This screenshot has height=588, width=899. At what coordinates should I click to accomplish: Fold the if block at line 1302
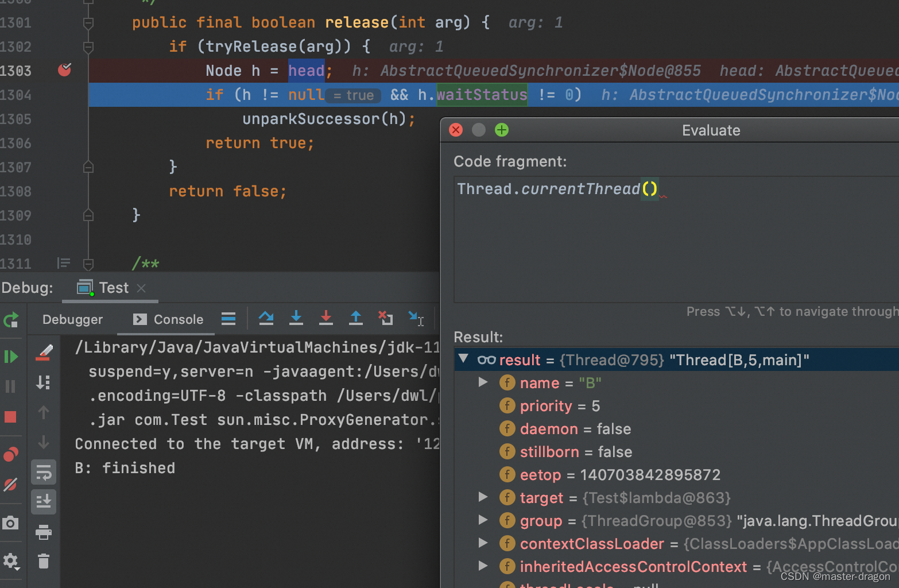pyautogui.click(x=88, y=47)
